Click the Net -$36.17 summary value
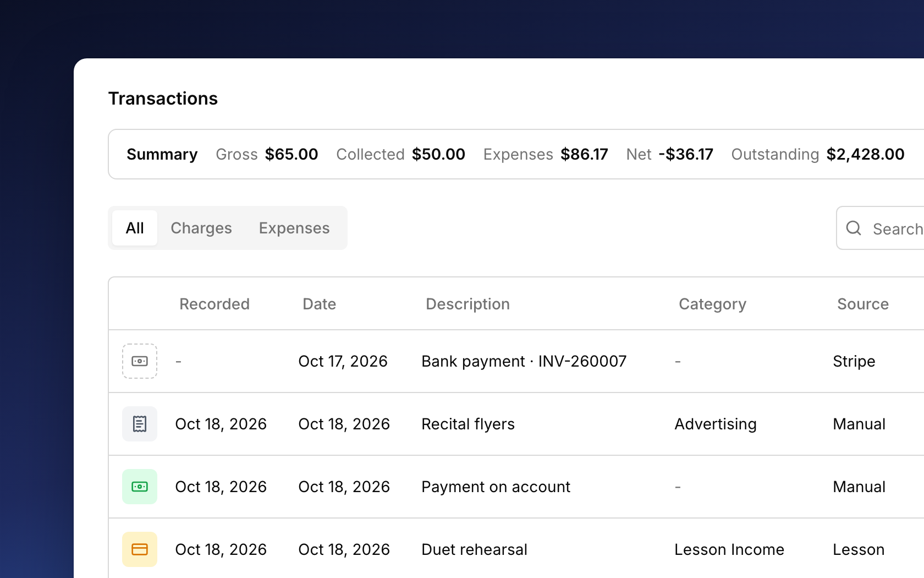This screenshot has height=578, width=924. 670,154
